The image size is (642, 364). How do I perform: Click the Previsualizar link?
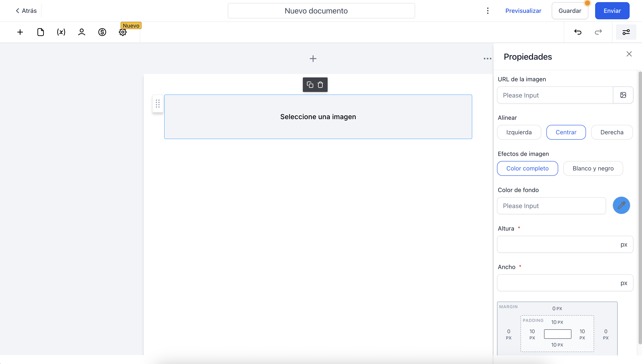tap(523, 11)
